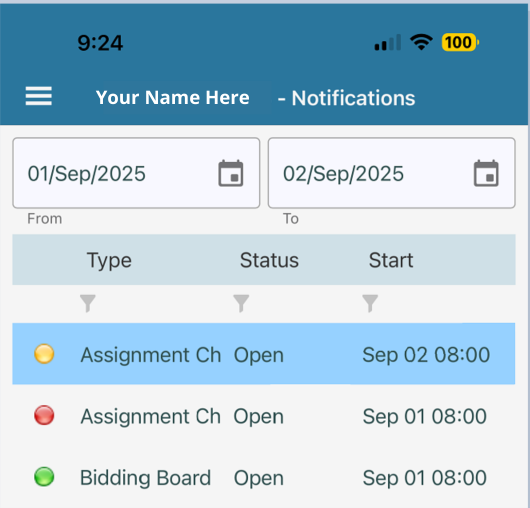Tap the battery indicator in status bar
530x508 pixels.
click(x=460, y=43)
